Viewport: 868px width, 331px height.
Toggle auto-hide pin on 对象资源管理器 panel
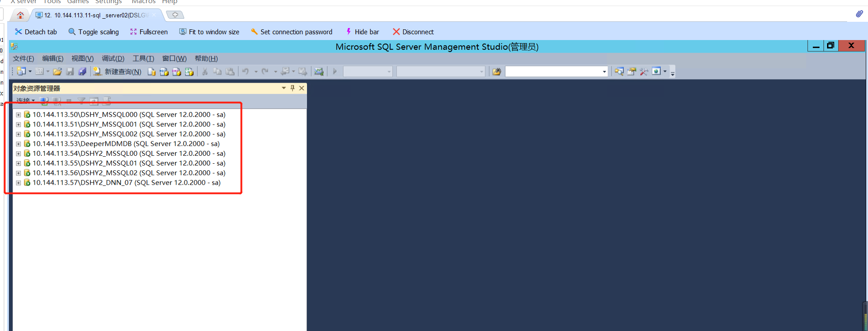coord(292,88)
